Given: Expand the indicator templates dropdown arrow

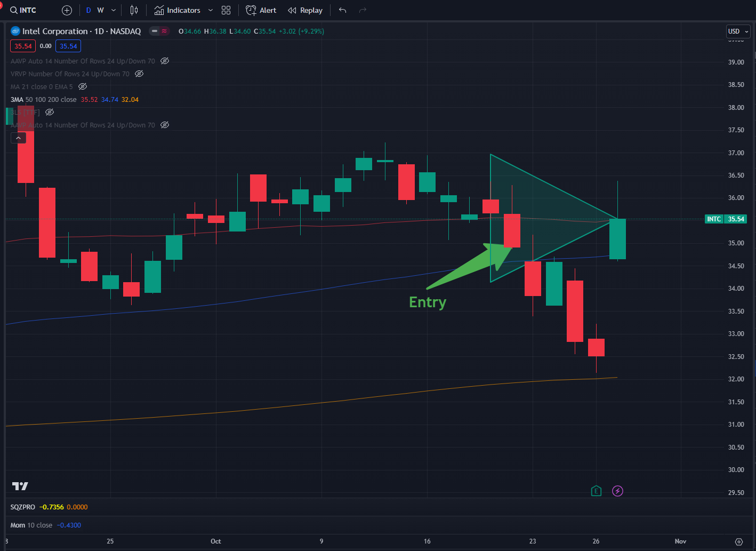Looking at the screenshot, I should coord(211,10).
